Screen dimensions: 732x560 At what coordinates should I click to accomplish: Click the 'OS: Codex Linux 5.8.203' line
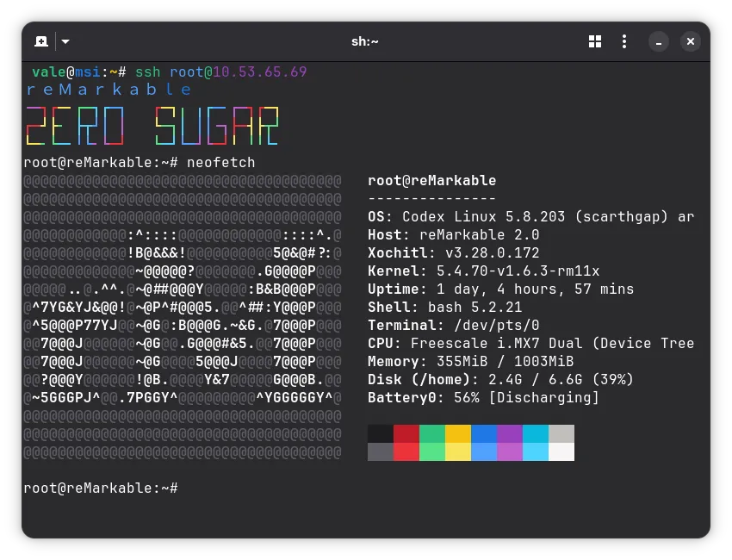(x=530, y=217)
